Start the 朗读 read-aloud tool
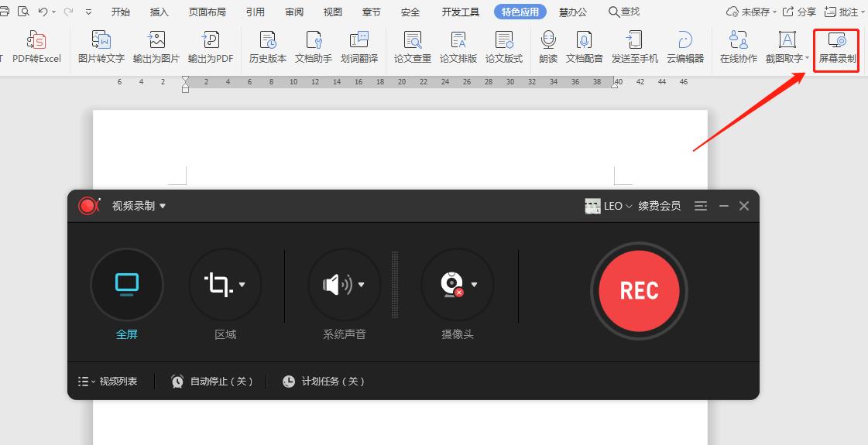Screen dimensions: 868x445 548,42
